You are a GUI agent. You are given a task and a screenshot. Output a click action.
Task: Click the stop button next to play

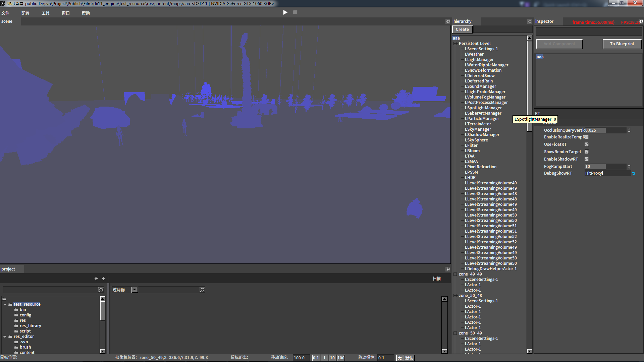(295, 12)
